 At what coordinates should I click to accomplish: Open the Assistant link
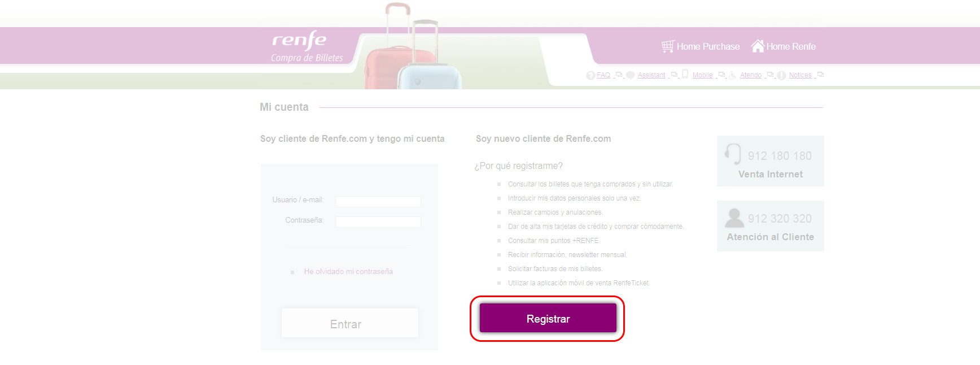pos(651,75)
